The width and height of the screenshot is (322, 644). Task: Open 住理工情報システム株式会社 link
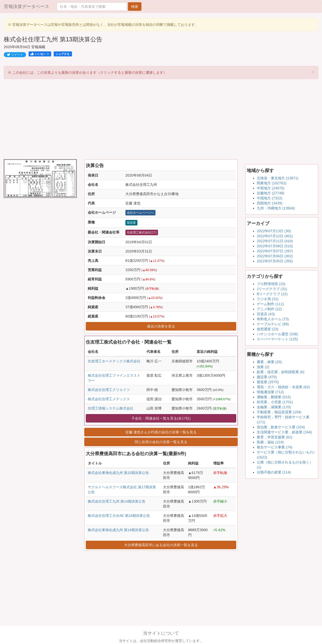click(x=110, y=408)
